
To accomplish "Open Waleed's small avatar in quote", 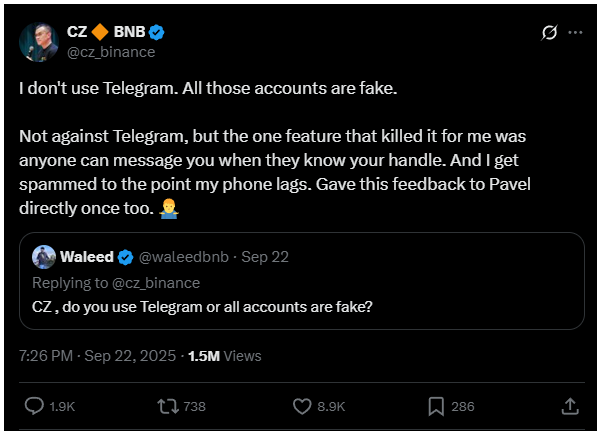I will [44, 257].
